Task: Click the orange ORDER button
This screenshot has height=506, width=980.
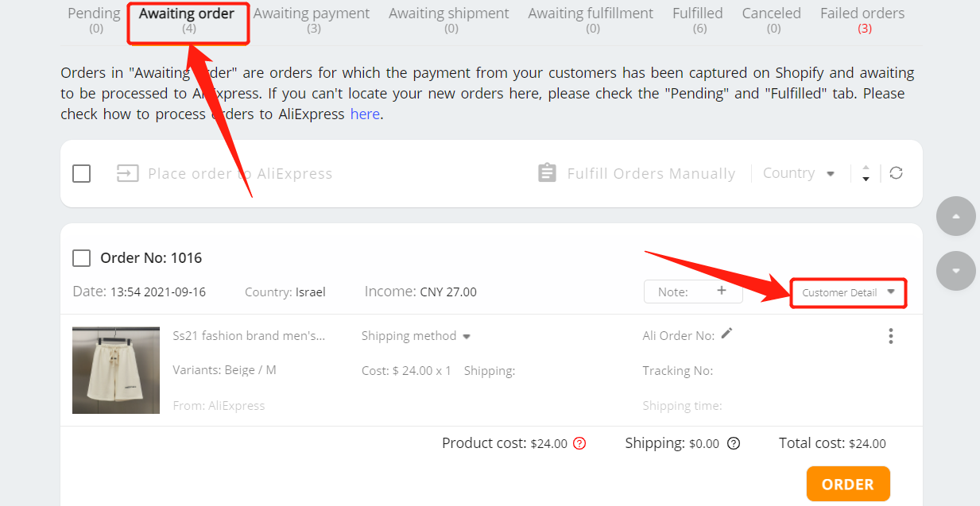Action: (x=848, y=484)
